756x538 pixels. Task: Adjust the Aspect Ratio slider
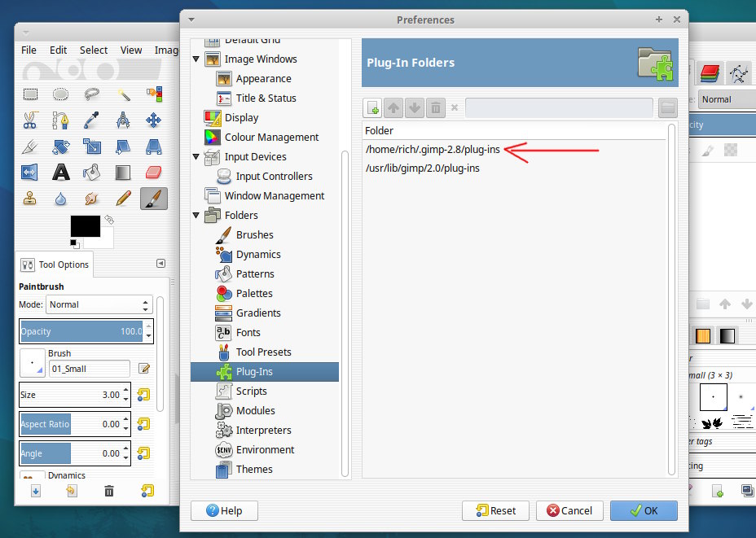tap(70, 424)
